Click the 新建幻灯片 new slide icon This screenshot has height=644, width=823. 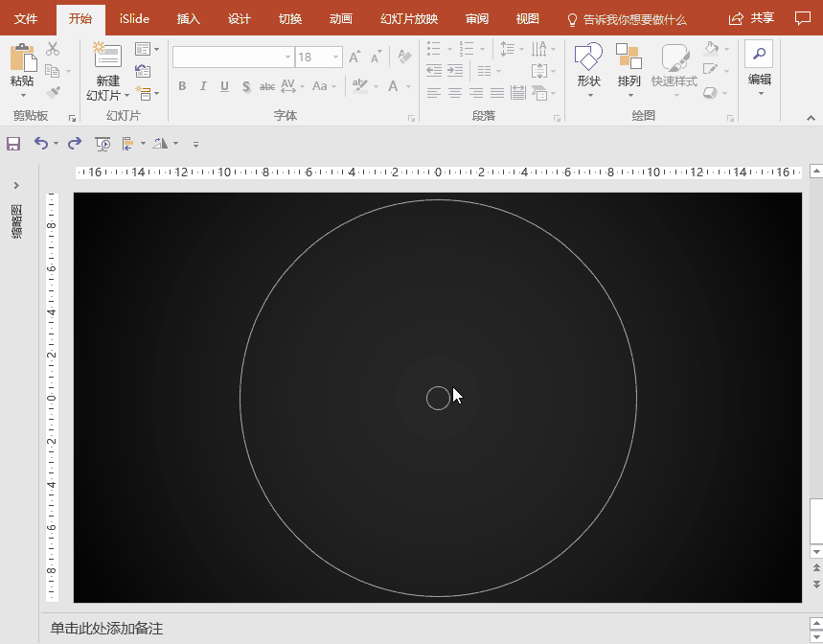coord(107,57)
